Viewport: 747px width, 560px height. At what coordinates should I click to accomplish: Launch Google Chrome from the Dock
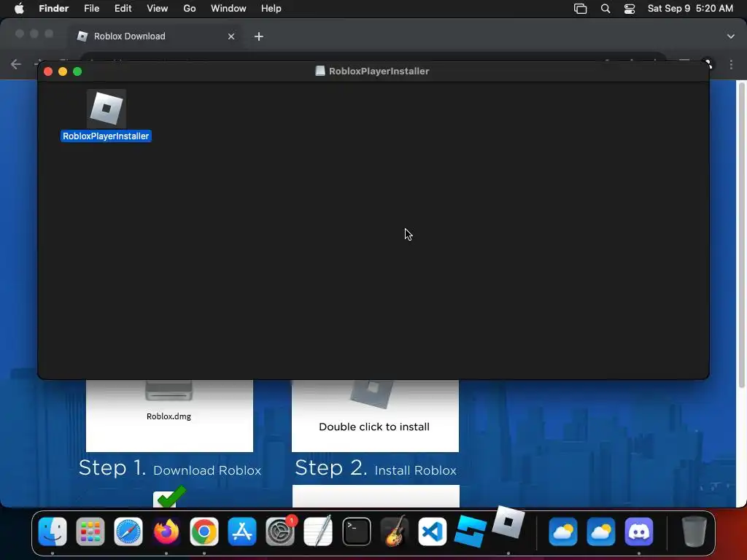pos(204,532)
